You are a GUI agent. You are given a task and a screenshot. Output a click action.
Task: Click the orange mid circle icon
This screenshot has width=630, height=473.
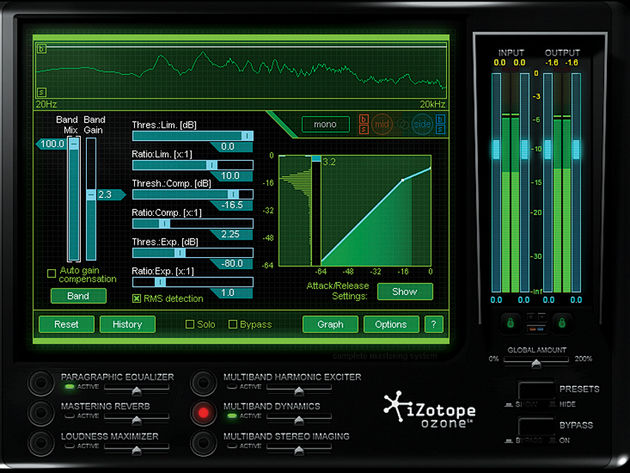(382, 124)
